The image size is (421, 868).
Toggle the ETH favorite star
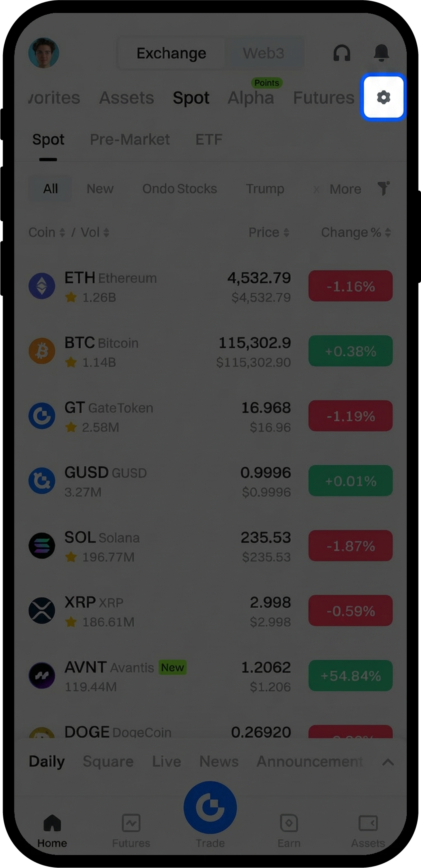[71, 297]
